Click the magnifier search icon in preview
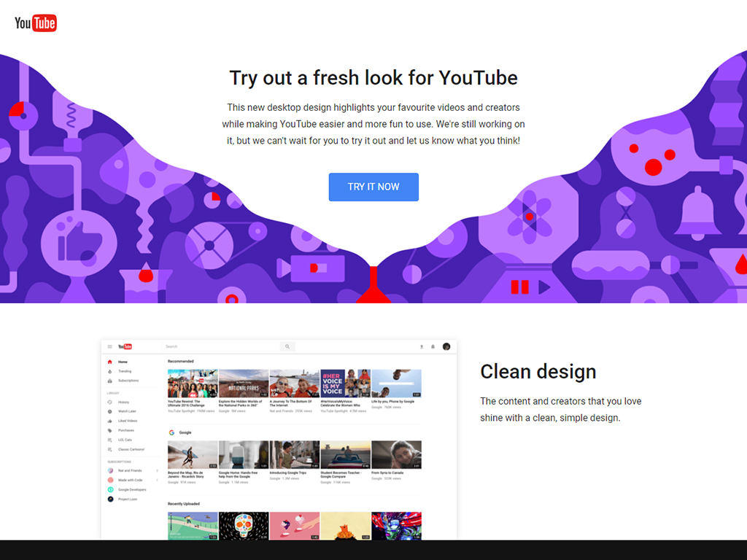The image size is (747, 560). (287, 346)
